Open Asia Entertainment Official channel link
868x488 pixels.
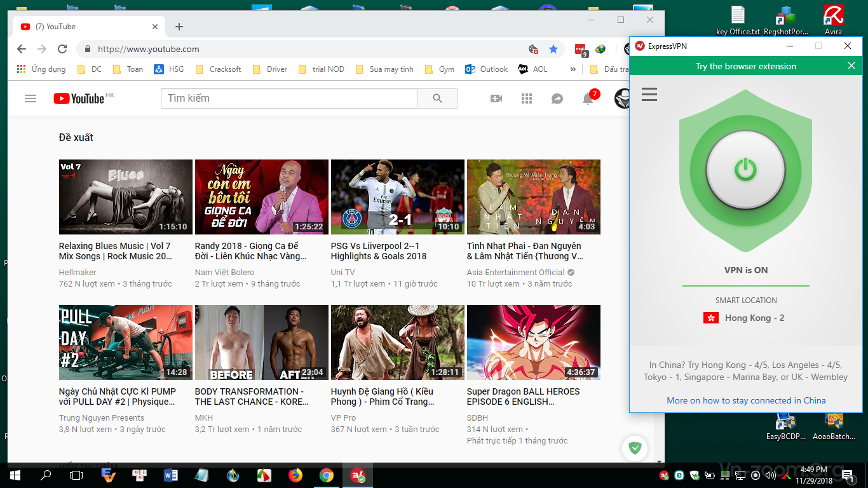515,273
